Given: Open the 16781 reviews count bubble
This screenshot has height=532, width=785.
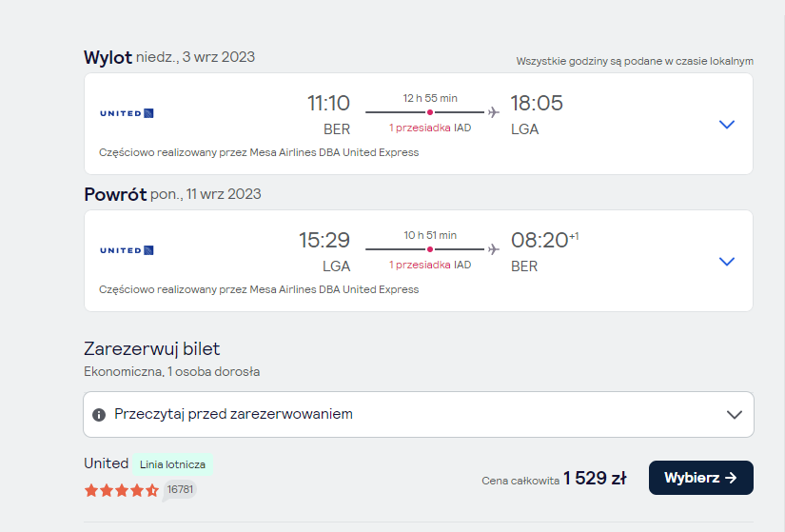Looking at the screenshot, I should tap(180, 489).
